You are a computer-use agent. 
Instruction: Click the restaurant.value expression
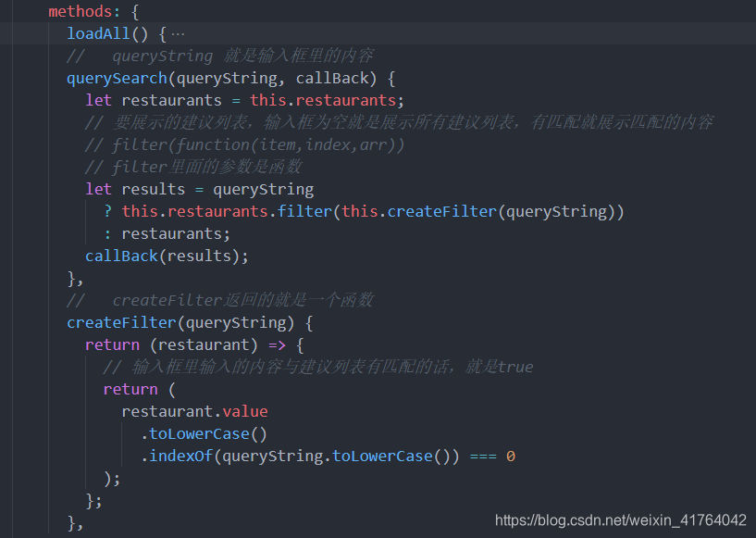tap(194, 411)
